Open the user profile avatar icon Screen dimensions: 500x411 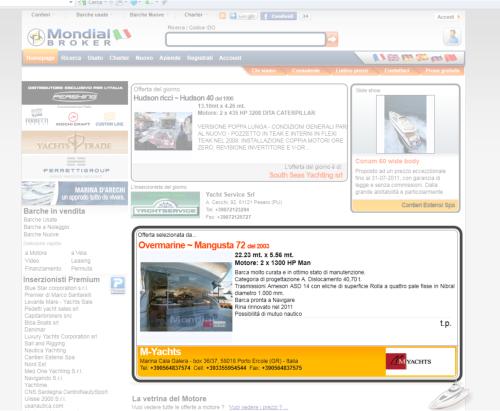tap(452, 37)
